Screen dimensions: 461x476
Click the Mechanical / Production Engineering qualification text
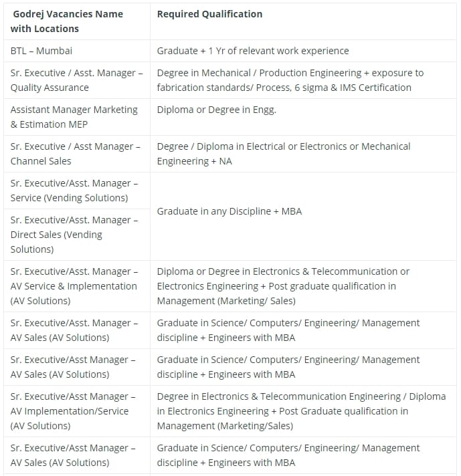[x=290, y=80]
